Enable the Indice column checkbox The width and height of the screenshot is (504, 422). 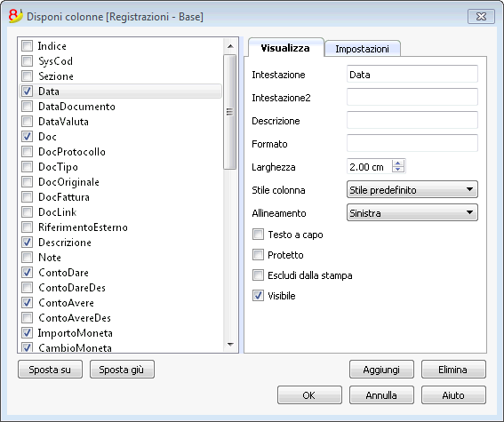pos(27,46)
